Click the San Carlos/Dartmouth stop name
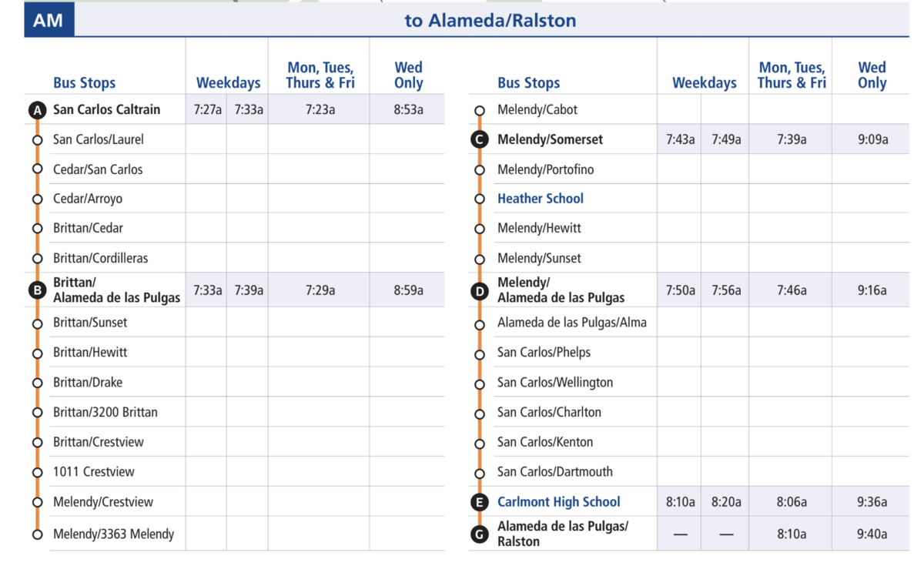Viewport: 924px width, 576px height. pos(554,471)
